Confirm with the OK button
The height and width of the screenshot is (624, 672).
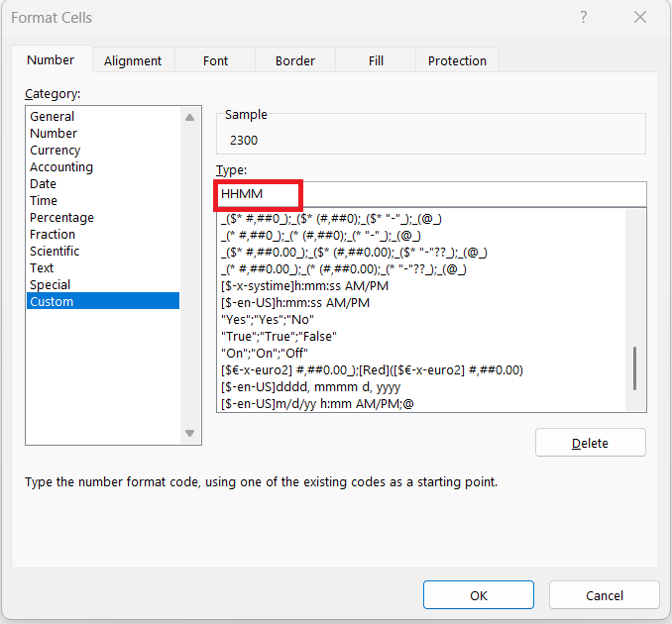click(x=479, y=595)
